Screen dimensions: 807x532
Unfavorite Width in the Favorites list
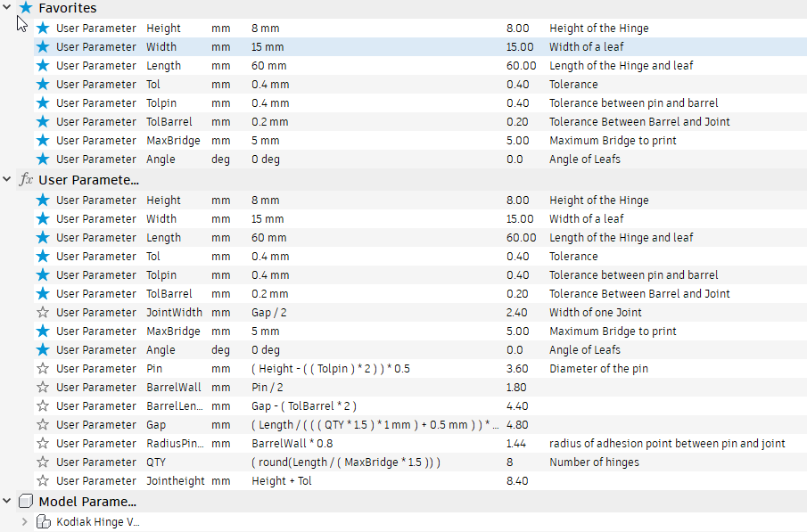(43, 47)
